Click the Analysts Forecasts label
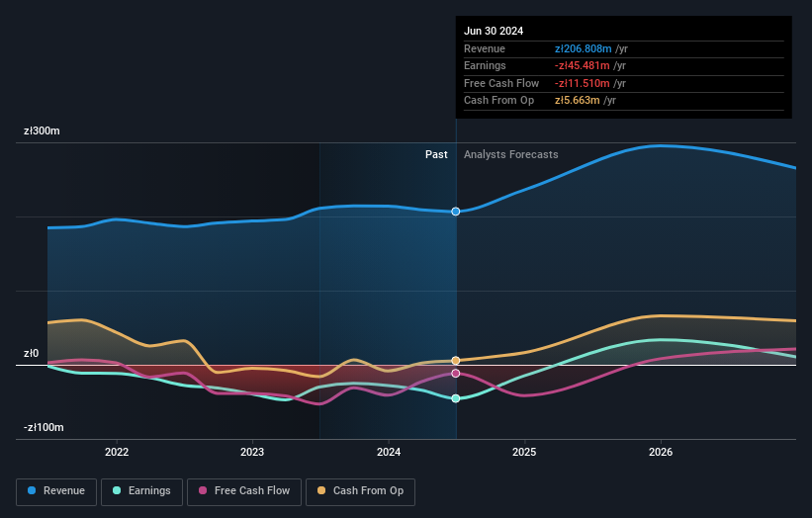812x518 pixels. [x=511, y=155]
